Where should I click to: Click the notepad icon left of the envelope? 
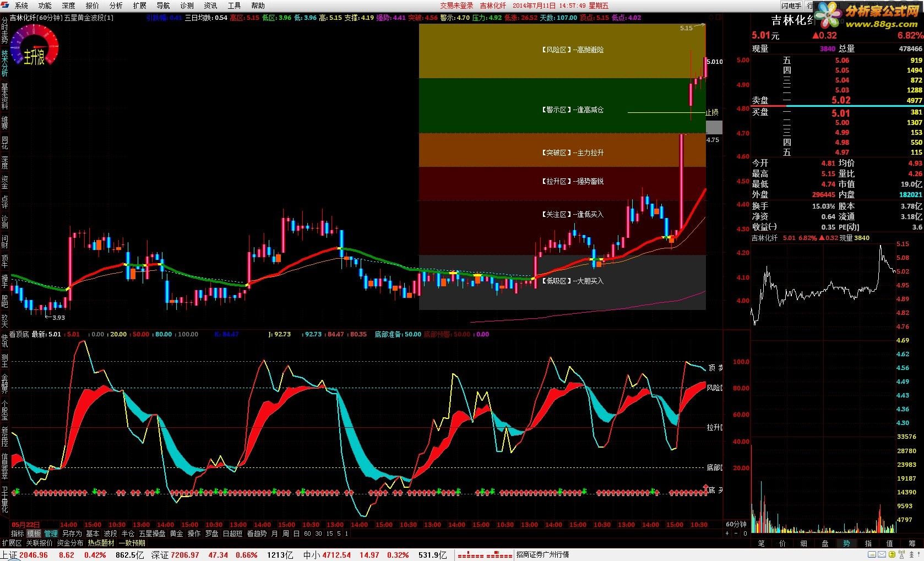(872, 554)
